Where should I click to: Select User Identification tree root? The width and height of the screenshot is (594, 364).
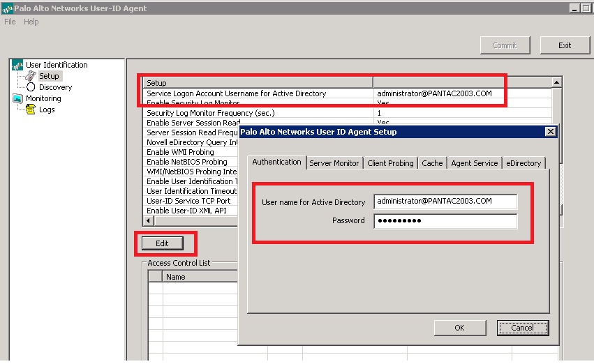tap(57, 65)
